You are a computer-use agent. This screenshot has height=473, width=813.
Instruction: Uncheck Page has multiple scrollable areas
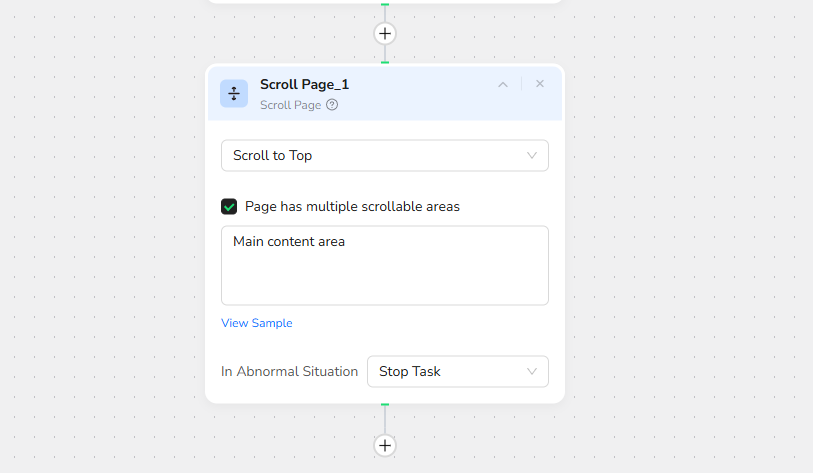tap(229, 207)
